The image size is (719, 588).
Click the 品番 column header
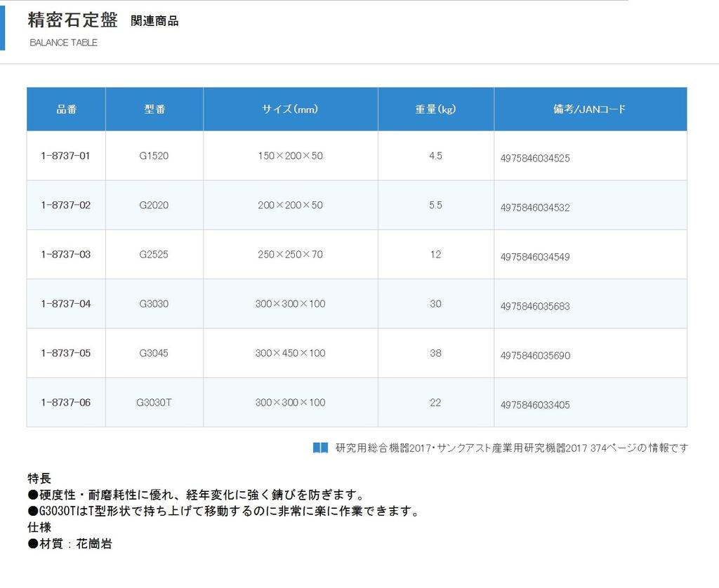coord(67,109)
